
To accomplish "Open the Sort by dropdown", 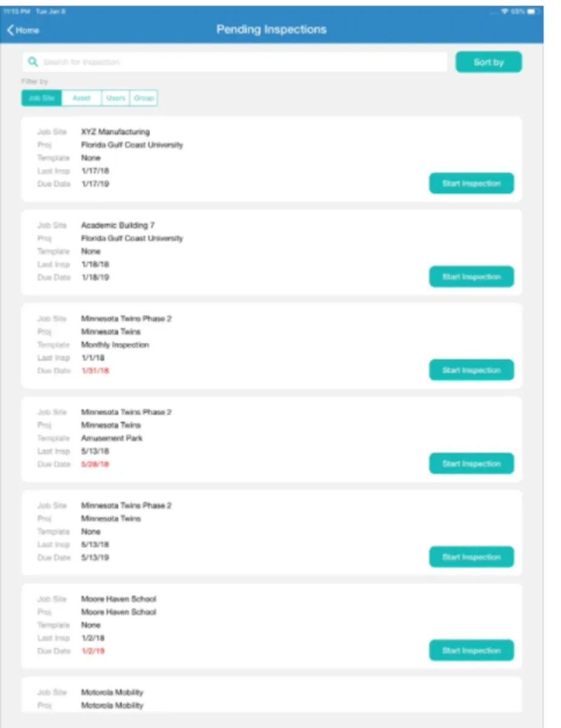I will pyautogui.click(x=488, y=62).
